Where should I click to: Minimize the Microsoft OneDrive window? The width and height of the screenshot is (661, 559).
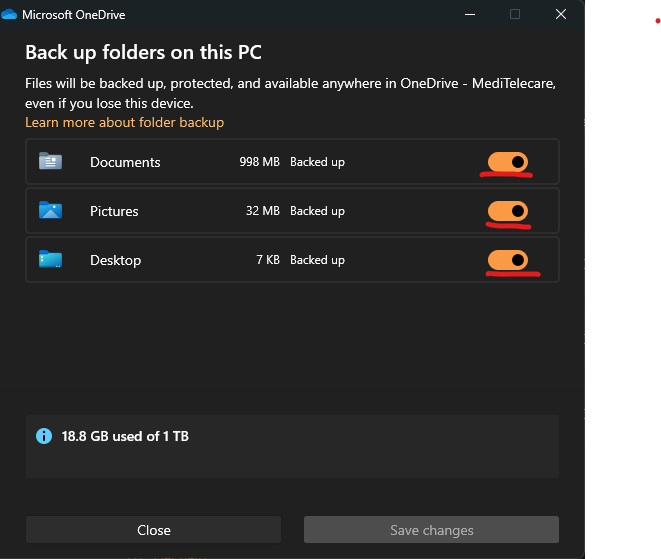click(x=471, y=14)
